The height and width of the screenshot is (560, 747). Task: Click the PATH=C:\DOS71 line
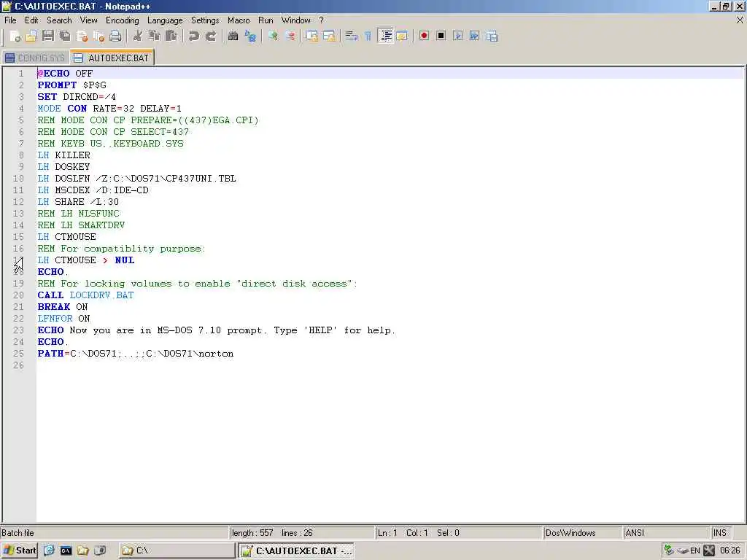(136, 354)
